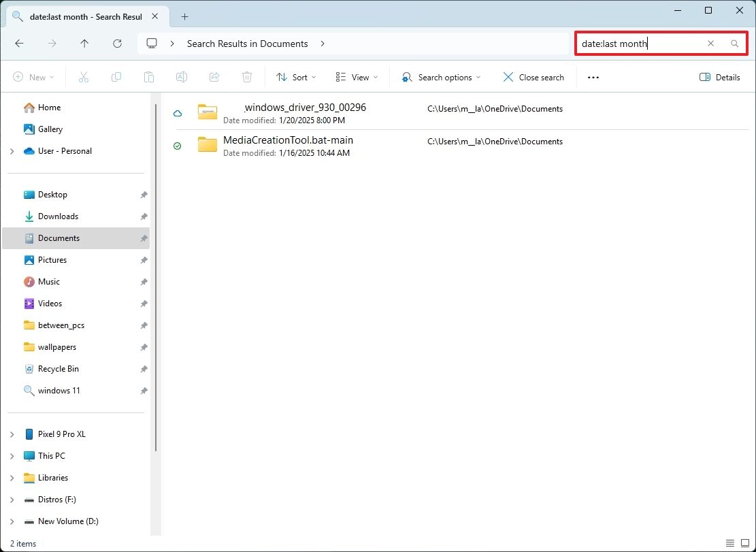Clear the search box text

pyautogui.click(x=710, y=43)
